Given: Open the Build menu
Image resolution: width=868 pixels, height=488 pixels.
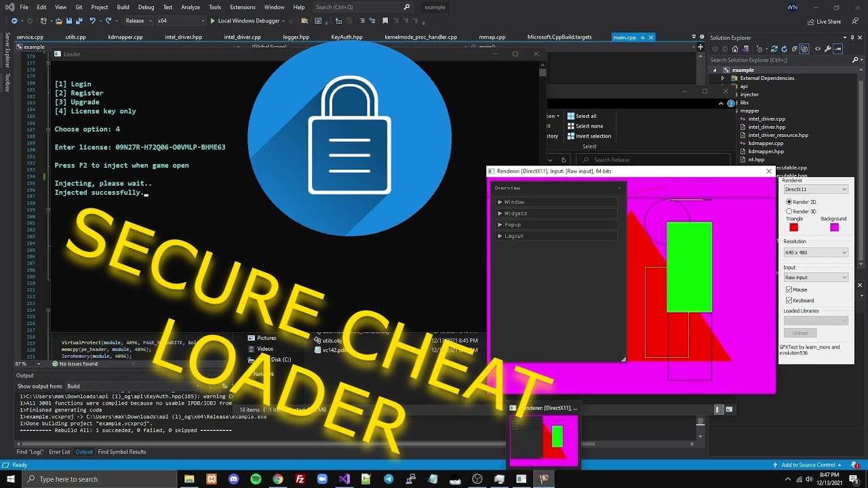Looking at the screenshot, I should click(123, 7).
